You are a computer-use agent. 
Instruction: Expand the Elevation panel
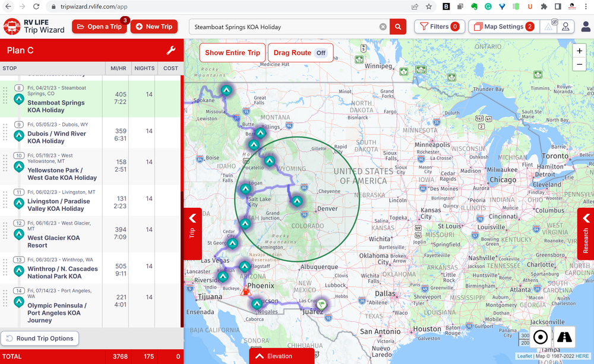click(x=282, y=356)
